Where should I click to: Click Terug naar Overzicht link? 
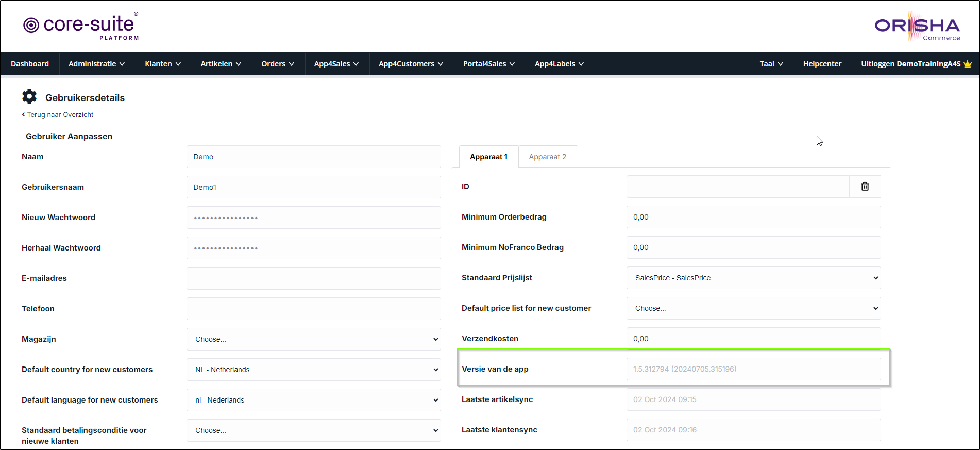coord(58,115)
